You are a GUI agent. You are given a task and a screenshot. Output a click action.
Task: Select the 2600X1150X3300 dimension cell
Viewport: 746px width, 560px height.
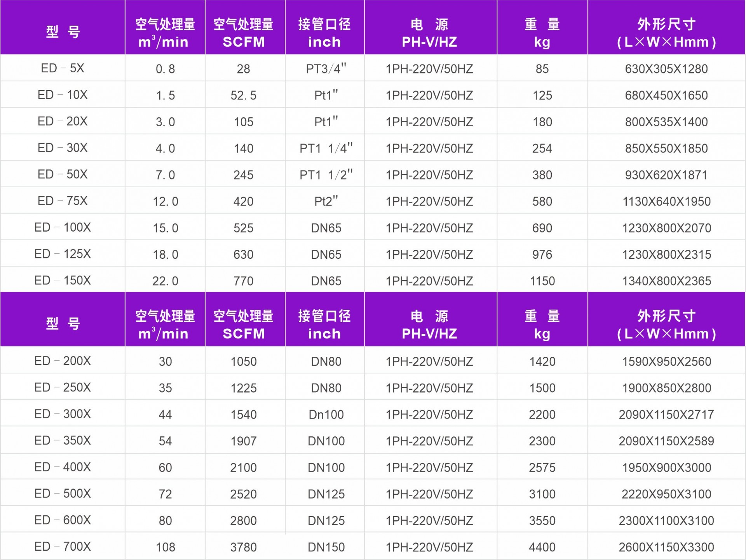[666, 547]
